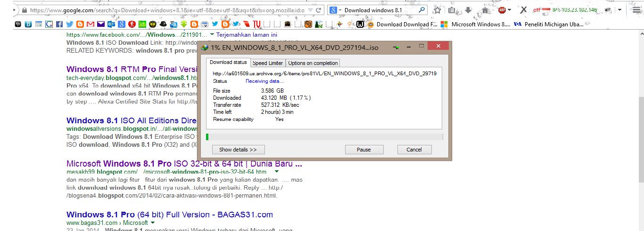Click the browser vertical scrollbar thumb
Image resolution: width=644 pixels, height=231 pixels.
coord(641,140)
